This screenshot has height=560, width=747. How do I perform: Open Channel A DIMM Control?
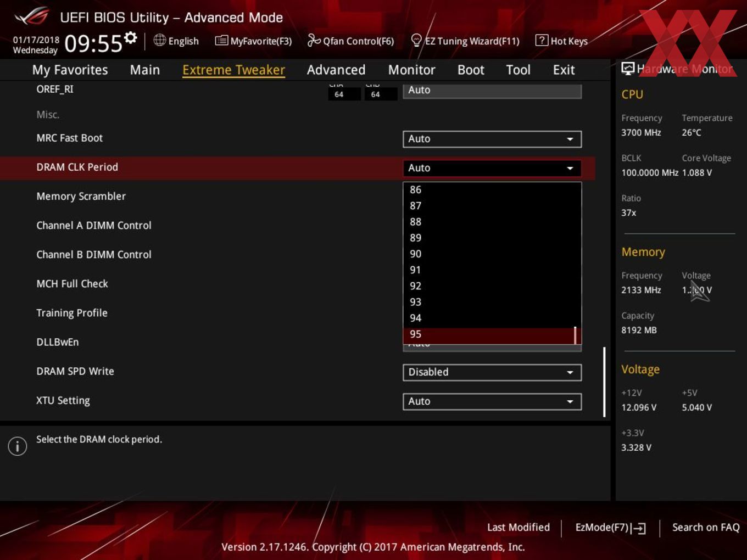[94, 225]
